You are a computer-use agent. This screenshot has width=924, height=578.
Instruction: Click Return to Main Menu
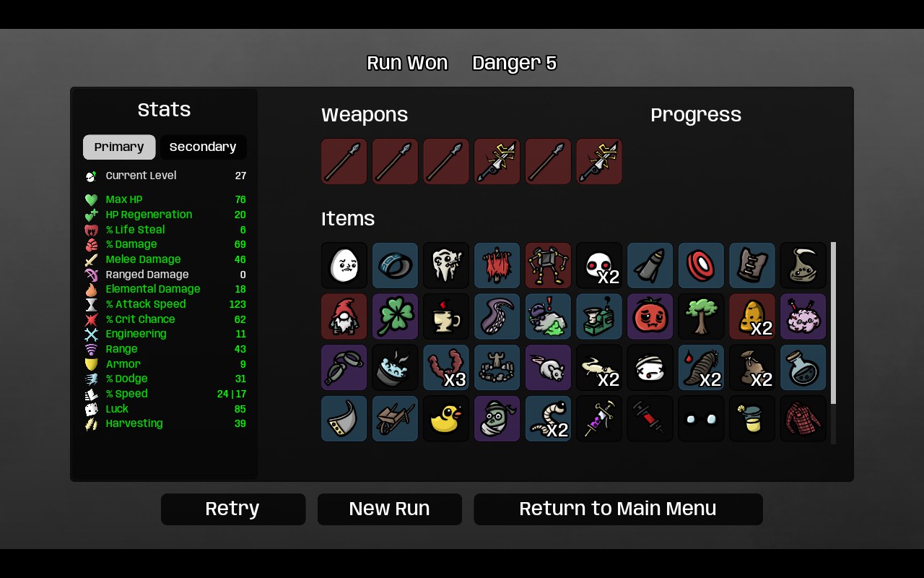click(x=618, y=509)
